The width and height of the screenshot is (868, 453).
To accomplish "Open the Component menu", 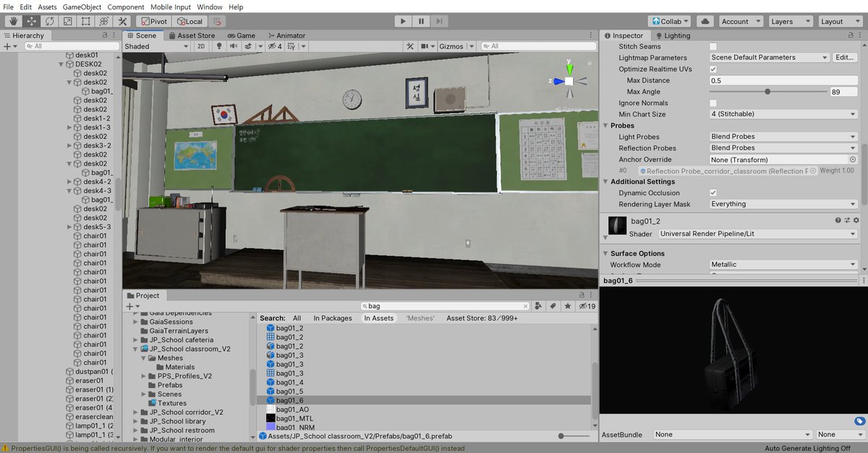I will point(126,7).
